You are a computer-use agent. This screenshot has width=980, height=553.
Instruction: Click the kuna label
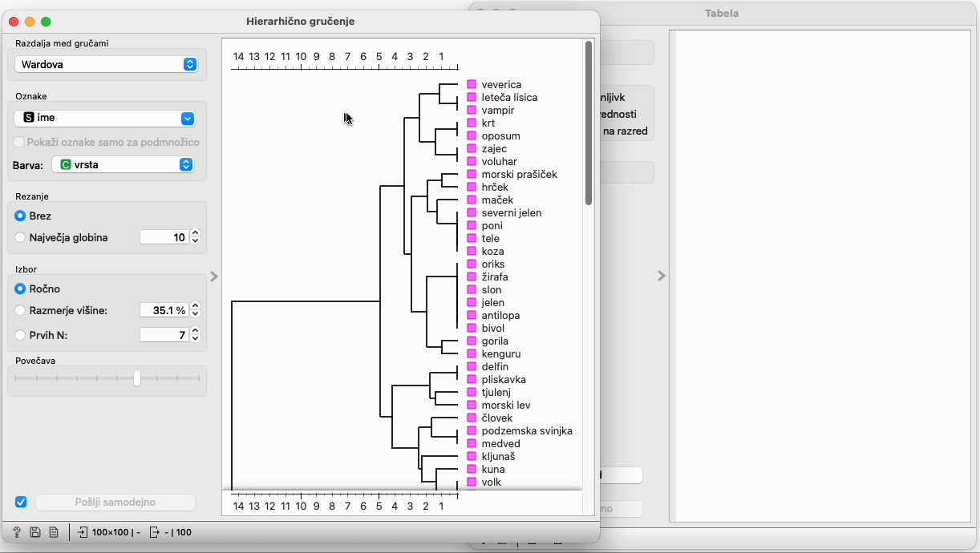click(493, 469)
